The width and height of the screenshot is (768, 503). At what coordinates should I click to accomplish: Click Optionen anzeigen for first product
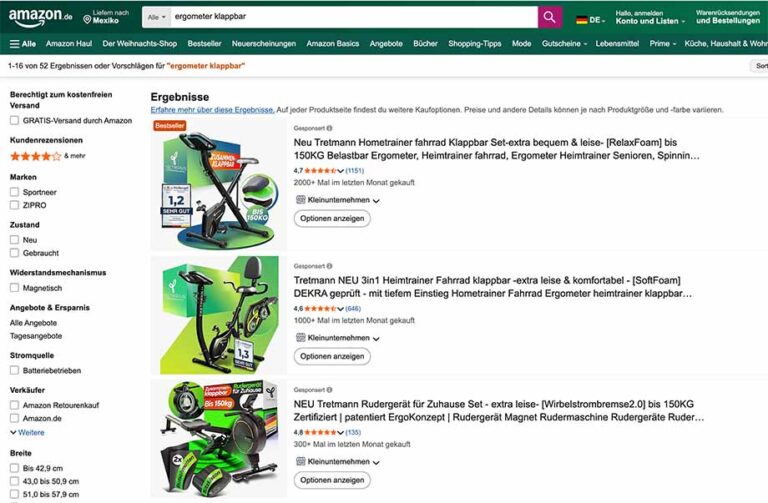332,218
